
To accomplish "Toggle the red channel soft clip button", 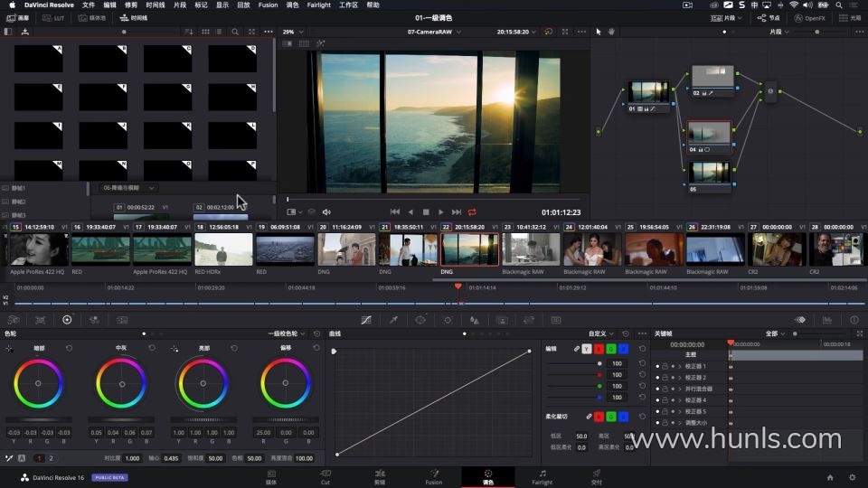I will coord(599,417).
